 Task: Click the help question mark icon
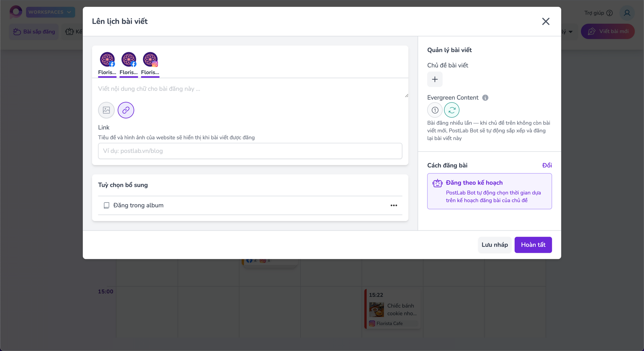coord(609,13)
